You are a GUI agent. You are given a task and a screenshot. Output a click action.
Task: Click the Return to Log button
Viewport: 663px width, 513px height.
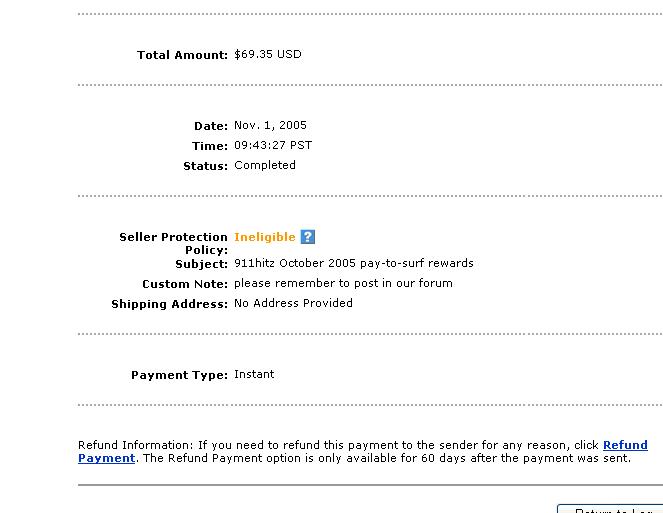pos(610,509)
